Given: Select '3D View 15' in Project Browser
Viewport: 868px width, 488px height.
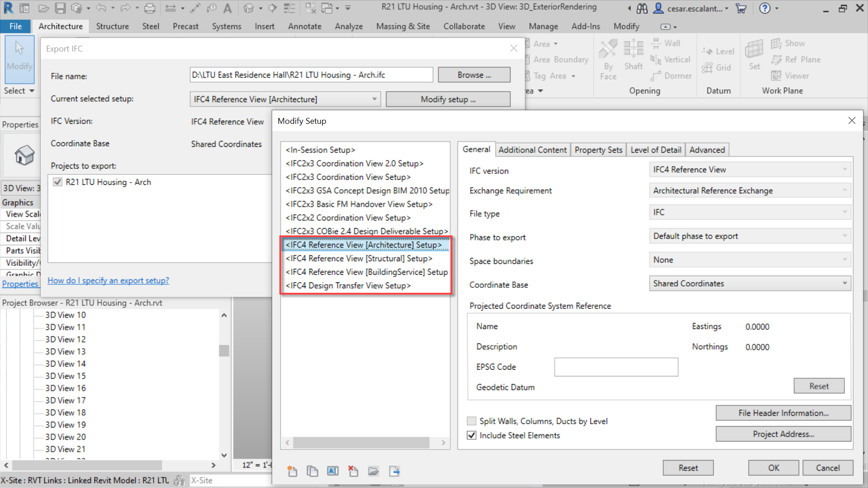Looking at the screenshot, I should point(66,376).
